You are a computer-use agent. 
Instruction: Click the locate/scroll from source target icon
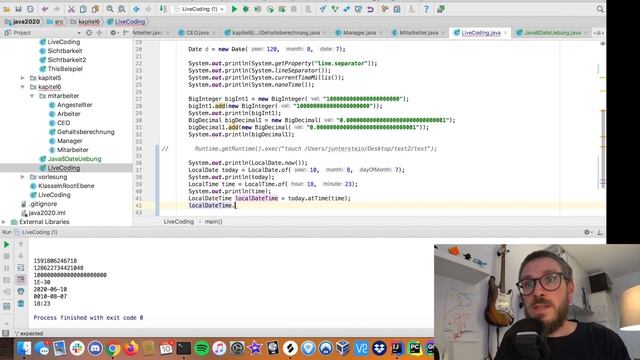coord(89,33)
